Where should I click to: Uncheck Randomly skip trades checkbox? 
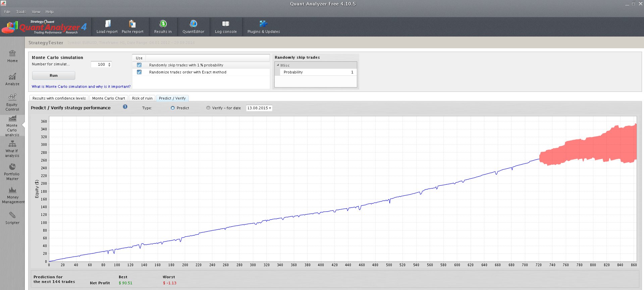coord(139,65)
